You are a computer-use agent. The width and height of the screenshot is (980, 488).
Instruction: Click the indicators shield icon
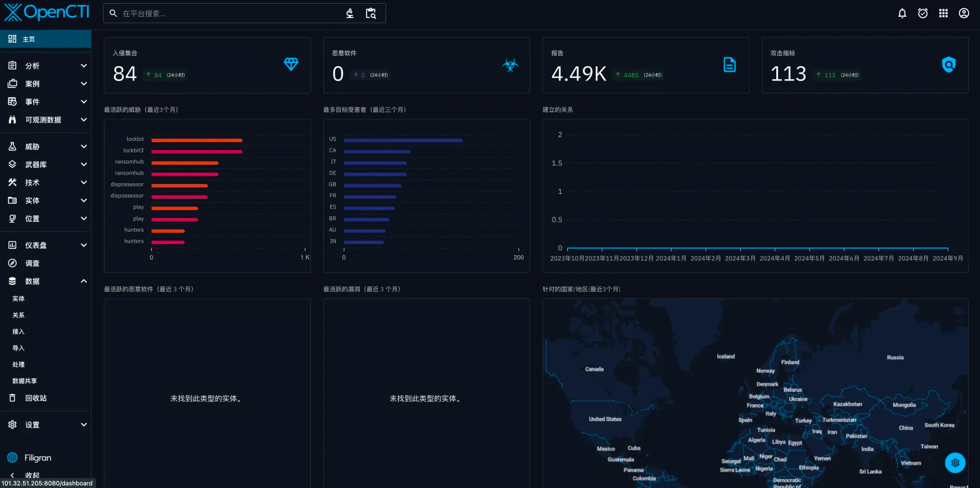tap(948, 64)
